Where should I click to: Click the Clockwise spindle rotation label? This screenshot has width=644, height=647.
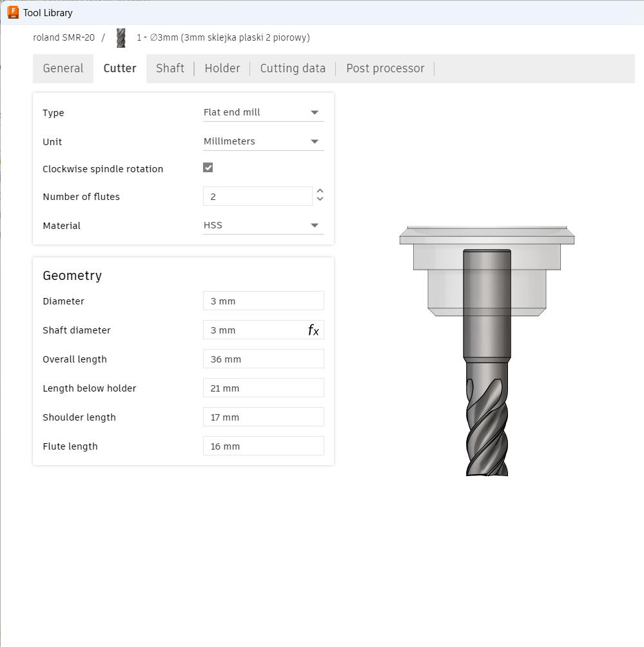point(102,169)
